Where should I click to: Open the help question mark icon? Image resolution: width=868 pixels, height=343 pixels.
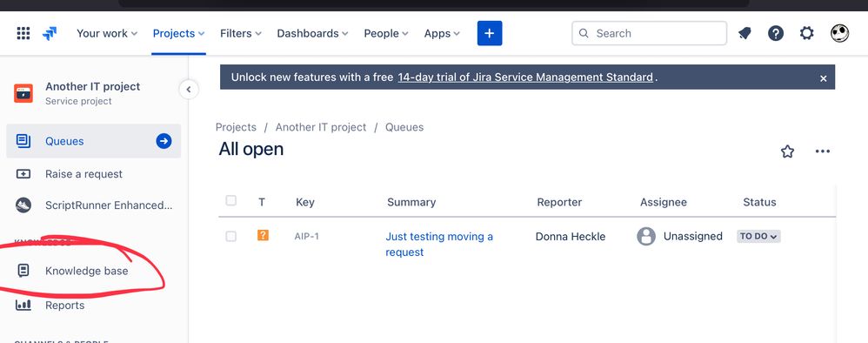[776, 33]
